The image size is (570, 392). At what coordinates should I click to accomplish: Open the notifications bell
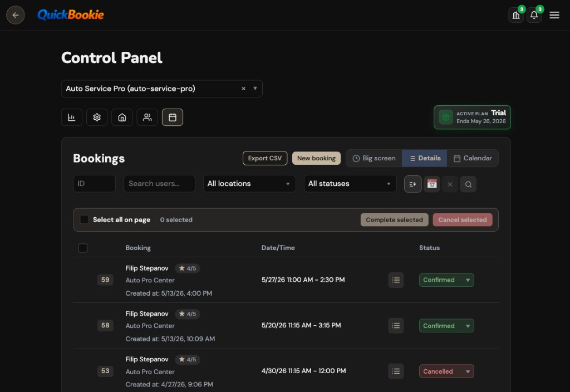coord(534,15)
